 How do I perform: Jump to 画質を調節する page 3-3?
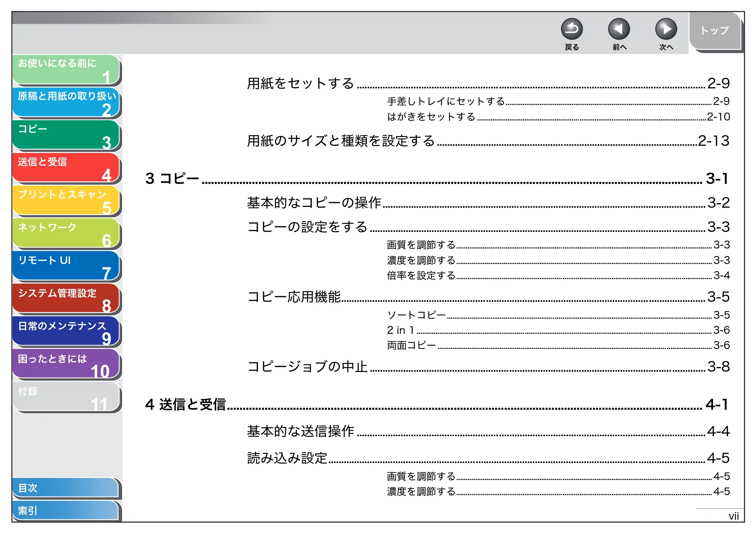pos(558,245)
